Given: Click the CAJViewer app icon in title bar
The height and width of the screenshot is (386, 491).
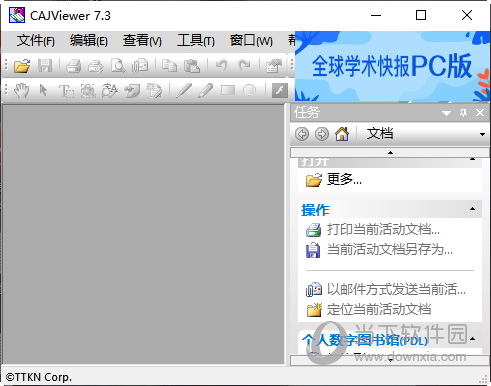Looking at the screenshot, I should 17,15.
